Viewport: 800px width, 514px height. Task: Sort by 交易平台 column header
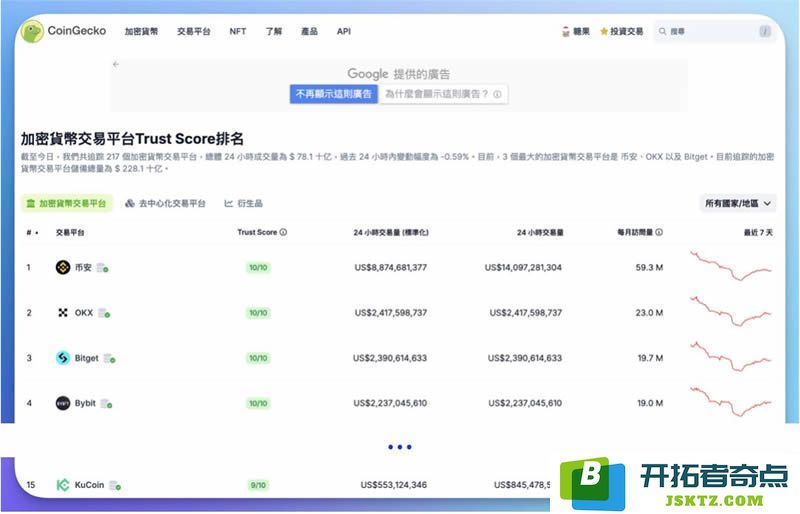(70, 233)
